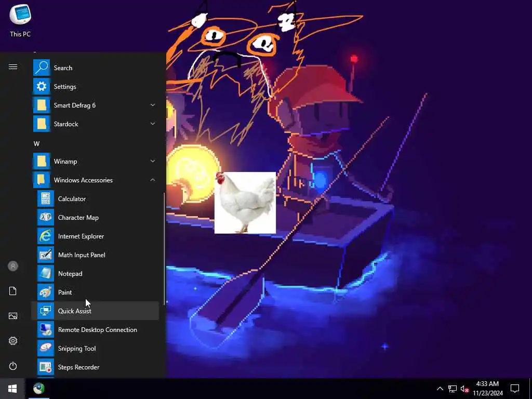Select the 'Snipping Tool' entry text
The height and width of the screenshot is (399, 532).
[77, 349]
